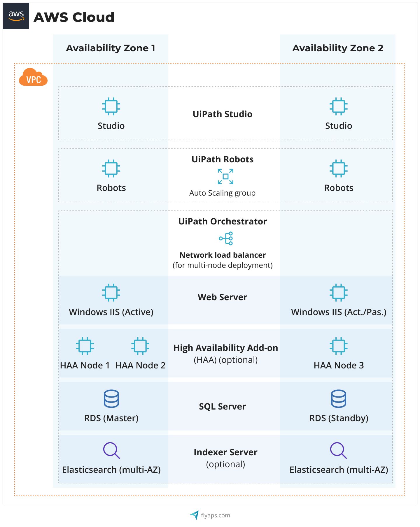Click the Studio label in Availability Zone 1

pos(111,126)
